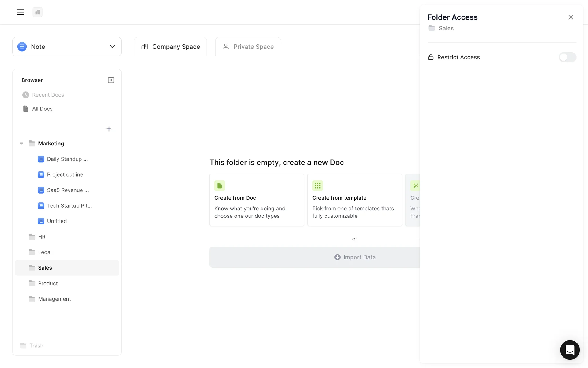
Task: Open the Management folder
Action: (54, 299)
